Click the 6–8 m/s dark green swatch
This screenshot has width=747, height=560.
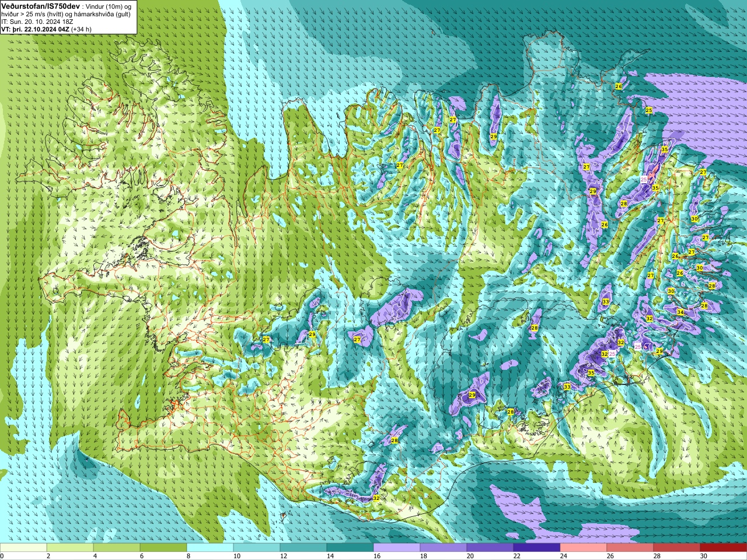pyautogui.click(x=163, y=547)
